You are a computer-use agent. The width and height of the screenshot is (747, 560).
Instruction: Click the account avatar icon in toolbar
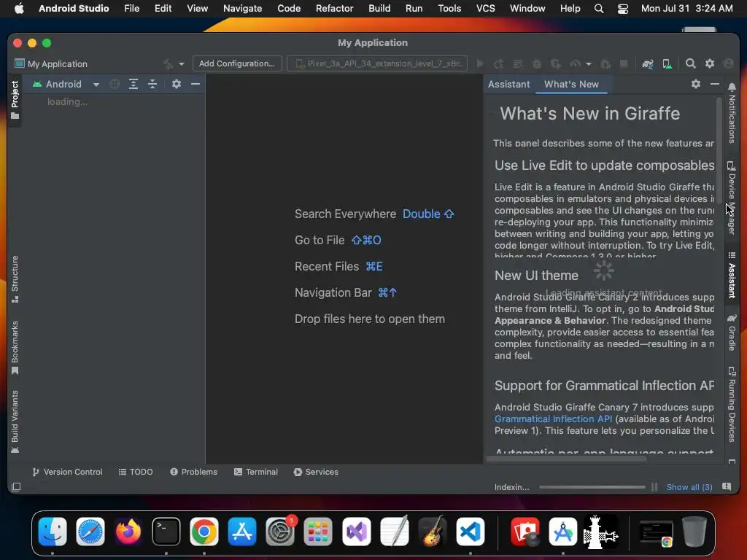(729, 63)
